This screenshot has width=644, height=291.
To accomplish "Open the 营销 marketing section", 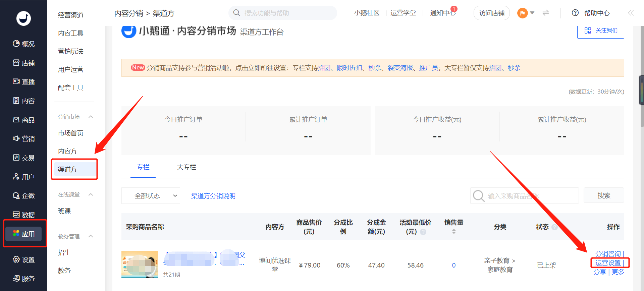I will (23, 139).
